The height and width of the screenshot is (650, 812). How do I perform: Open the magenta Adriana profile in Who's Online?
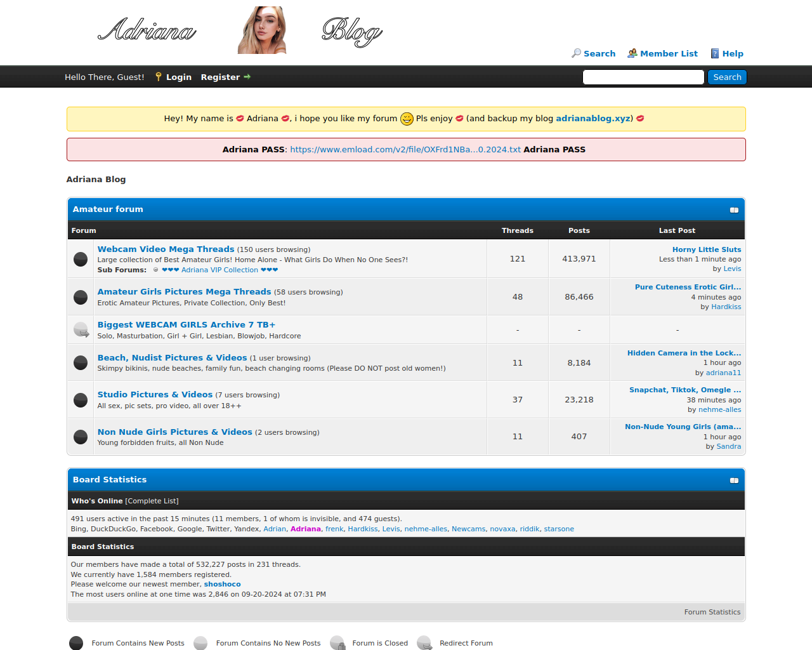306,529
